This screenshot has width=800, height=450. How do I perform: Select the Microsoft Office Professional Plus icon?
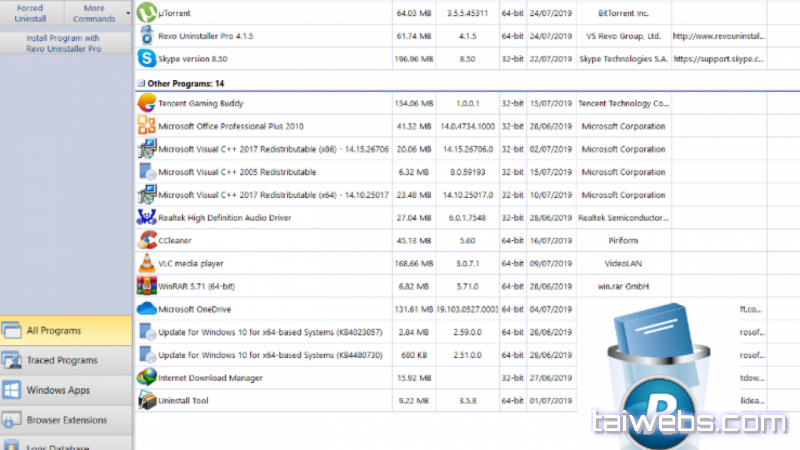pos(146,127)
